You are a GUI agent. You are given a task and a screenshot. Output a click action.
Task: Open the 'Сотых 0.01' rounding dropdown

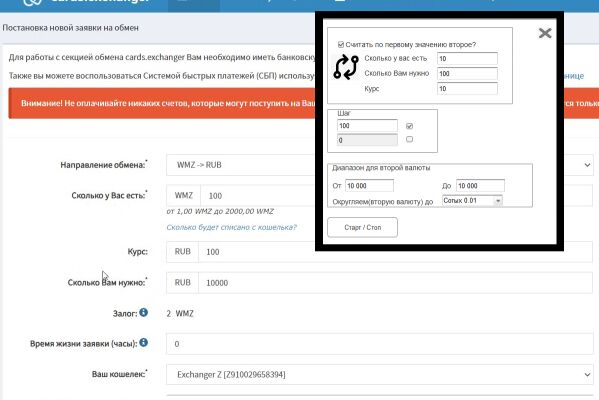(472, 201)
